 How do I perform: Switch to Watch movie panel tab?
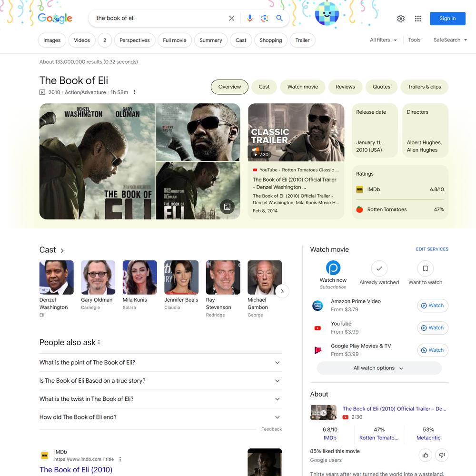coord(303,87)
